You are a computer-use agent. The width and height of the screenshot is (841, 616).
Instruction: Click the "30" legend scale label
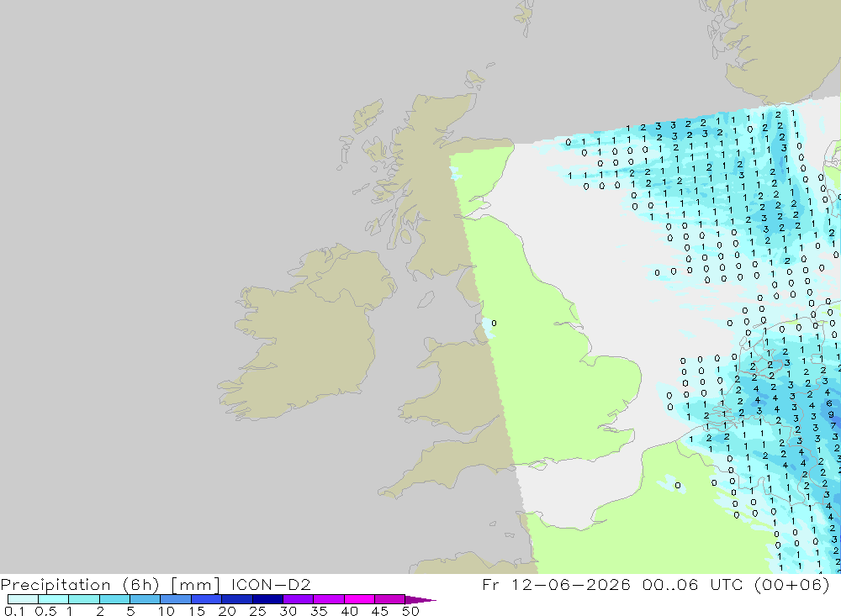tap(288, 611)
